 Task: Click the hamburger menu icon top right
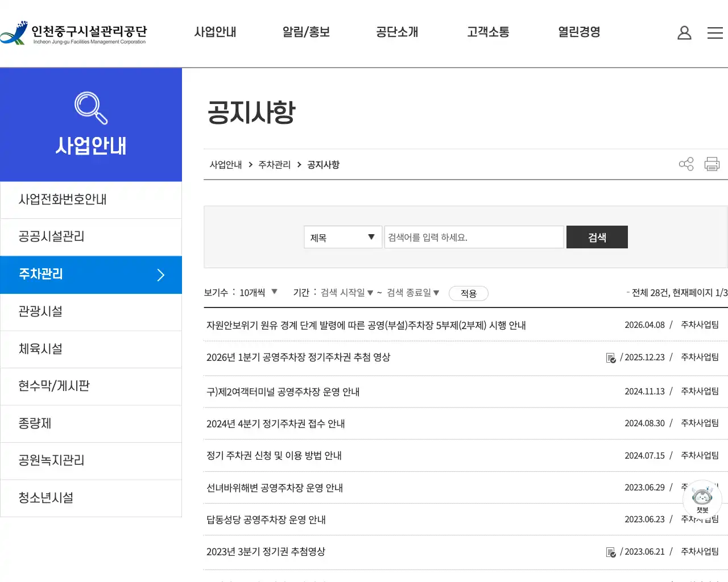(x=715, y=32)
